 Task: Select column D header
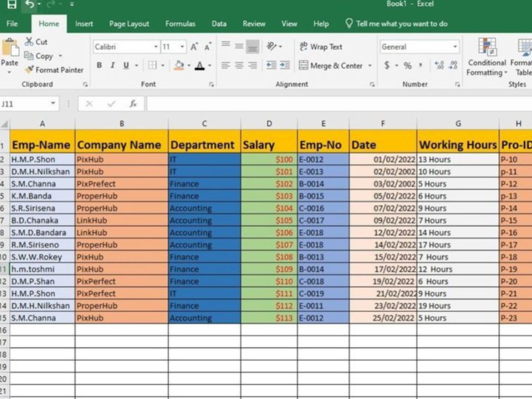tap(269, 124)
